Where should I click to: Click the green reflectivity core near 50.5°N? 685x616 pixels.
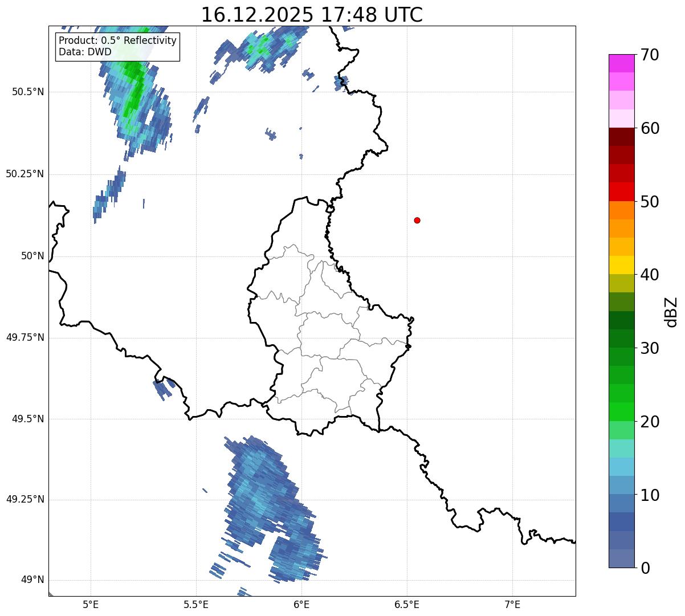pos(134,85)
